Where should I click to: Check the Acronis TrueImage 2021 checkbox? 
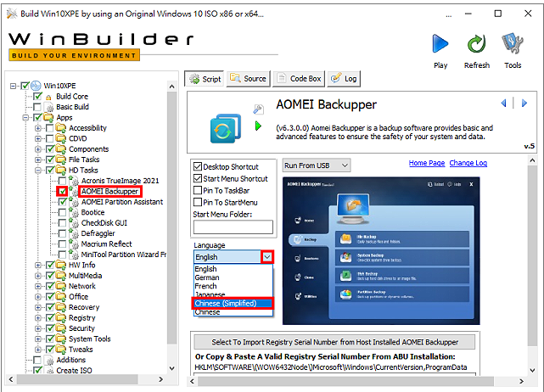pos(63,181)
